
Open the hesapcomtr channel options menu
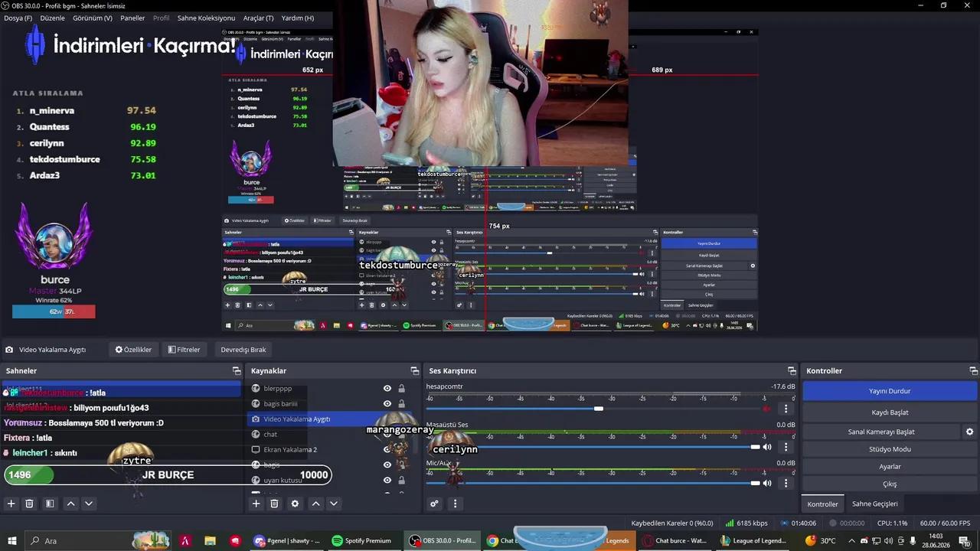(786, 409)
